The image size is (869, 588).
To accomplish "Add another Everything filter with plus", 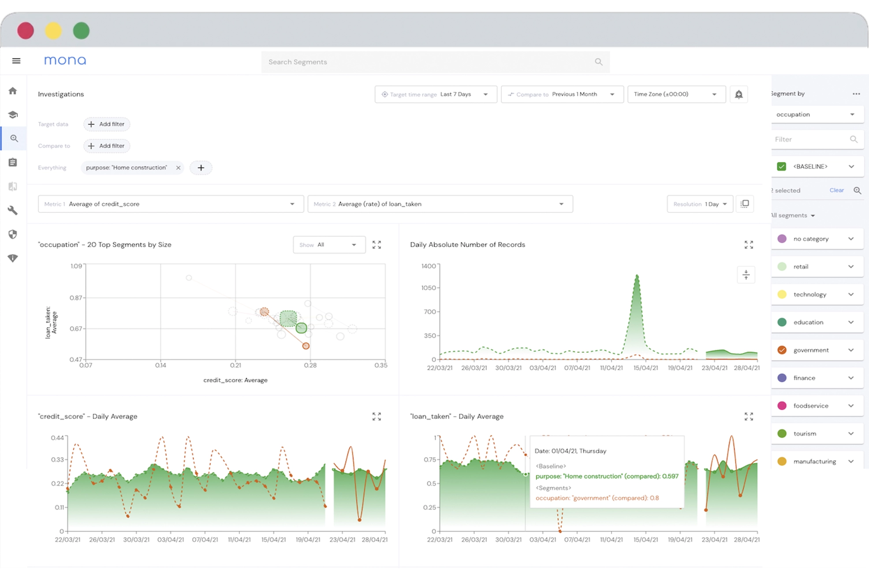I will point(201,167).
